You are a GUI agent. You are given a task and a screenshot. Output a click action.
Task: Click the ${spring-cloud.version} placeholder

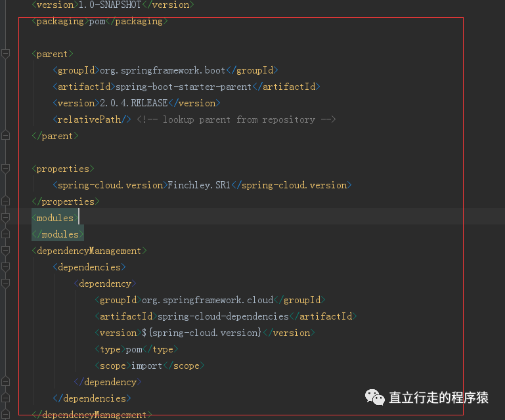pos(202,333)
